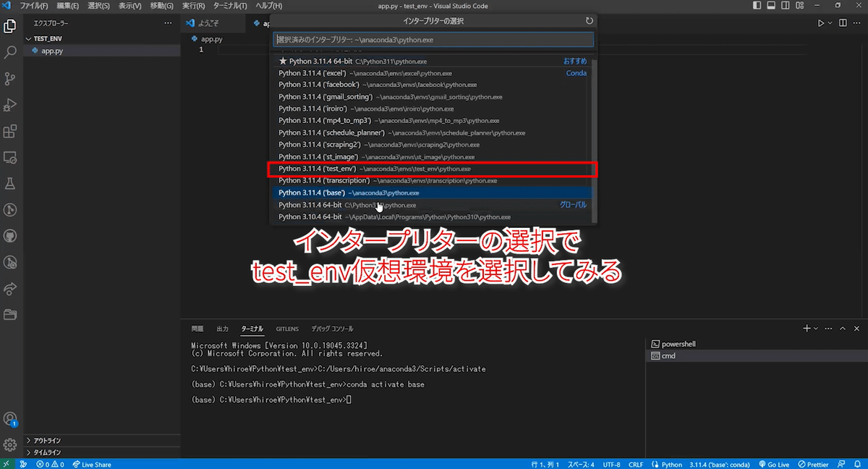Select the Python 3.10.4 64-bit interpreter

[432, 216]
